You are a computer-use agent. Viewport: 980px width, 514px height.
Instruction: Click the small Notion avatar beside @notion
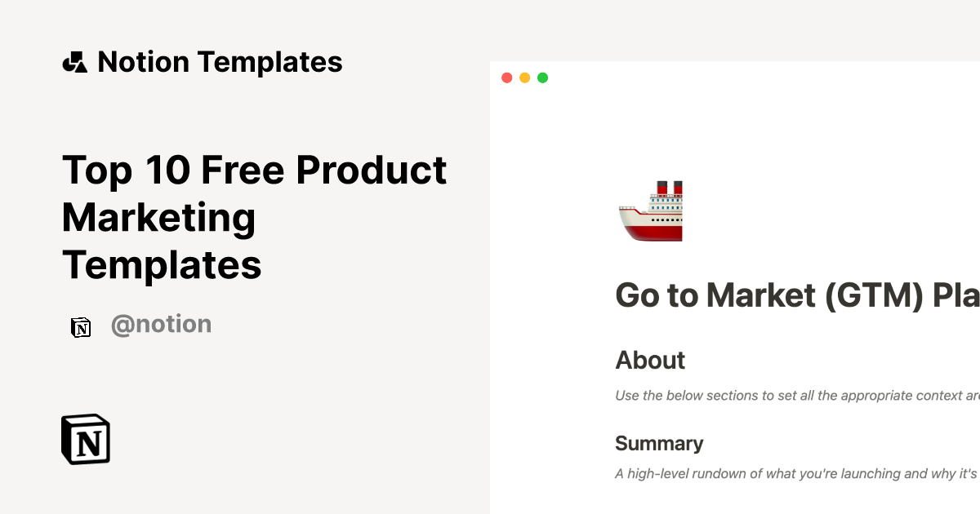point(81,326)
